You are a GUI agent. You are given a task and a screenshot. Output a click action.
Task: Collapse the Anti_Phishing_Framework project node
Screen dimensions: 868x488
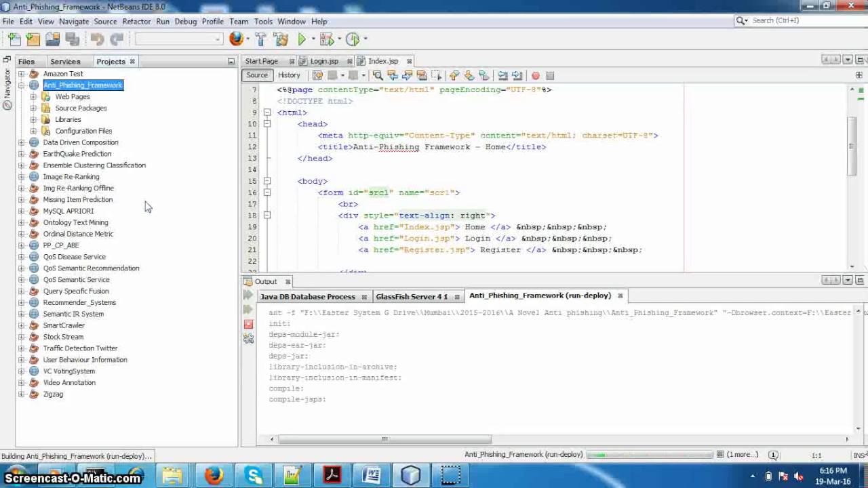[21, 85]
